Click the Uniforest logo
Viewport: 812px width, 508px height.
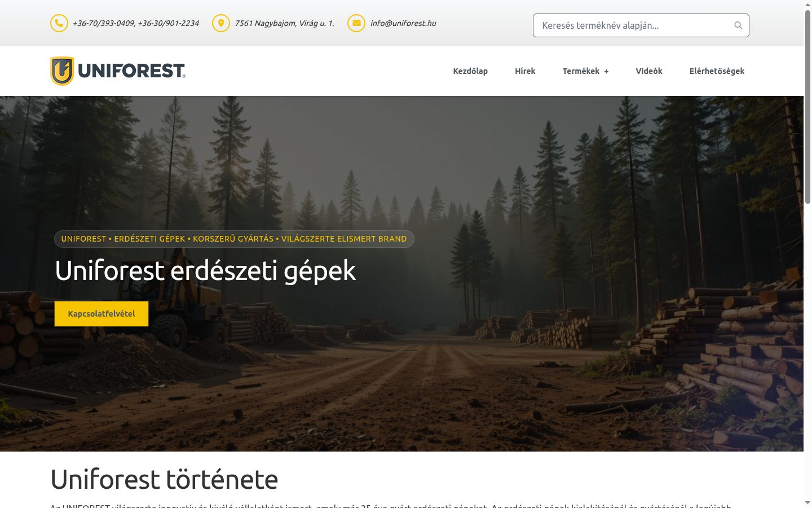click(118, 71)
